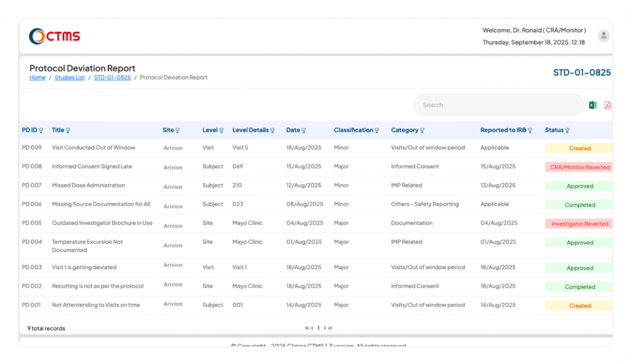Select page 1 in pagination
The image size is (631, 364).
(x=319, y=328)
